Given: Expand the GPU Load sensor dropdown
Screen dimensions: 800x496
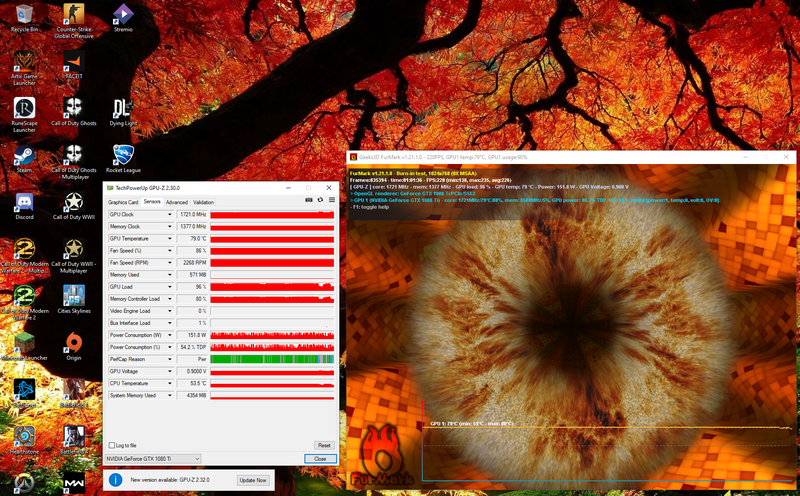Looking at the screenshot, I should (170, 287).
